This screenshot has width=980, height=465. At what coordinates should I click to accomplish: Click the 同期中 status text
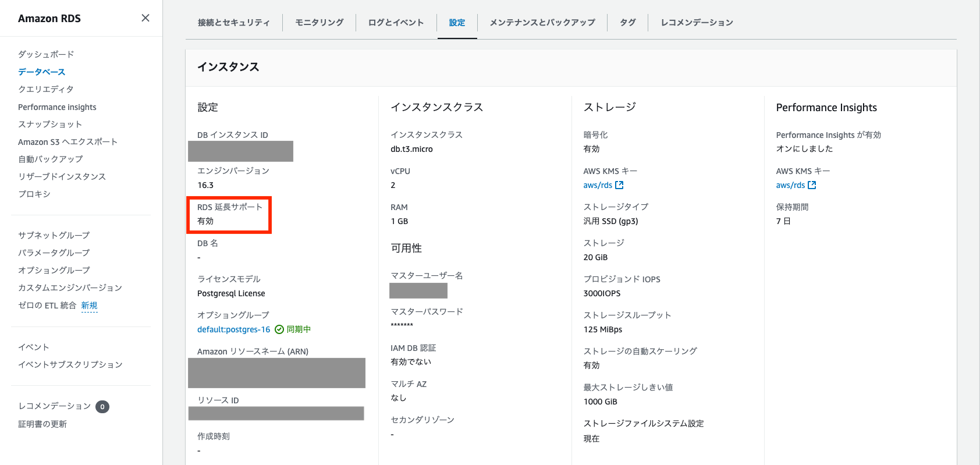click(x=299, y=329)
